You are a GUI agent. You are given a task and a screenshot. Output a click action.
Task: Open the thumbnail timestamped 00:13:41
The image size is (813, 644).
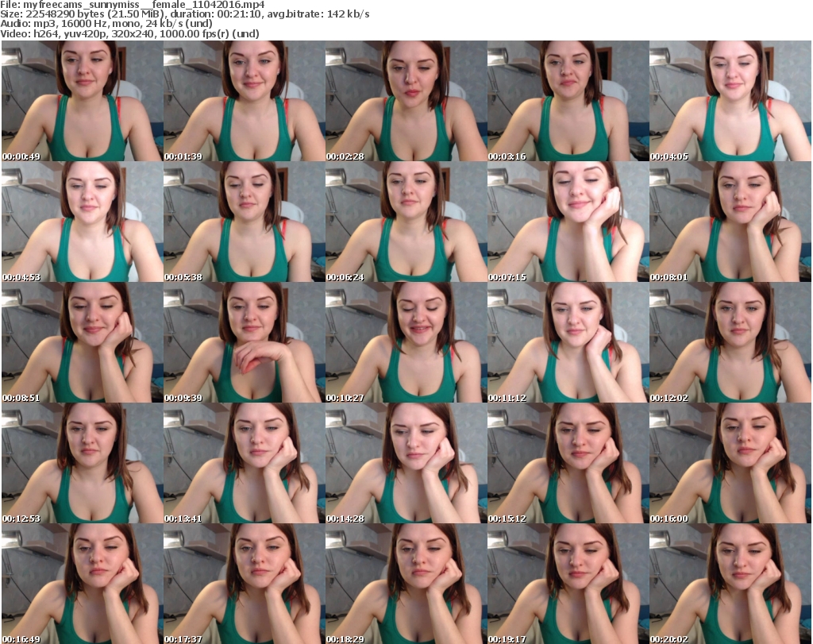point(244,464)
